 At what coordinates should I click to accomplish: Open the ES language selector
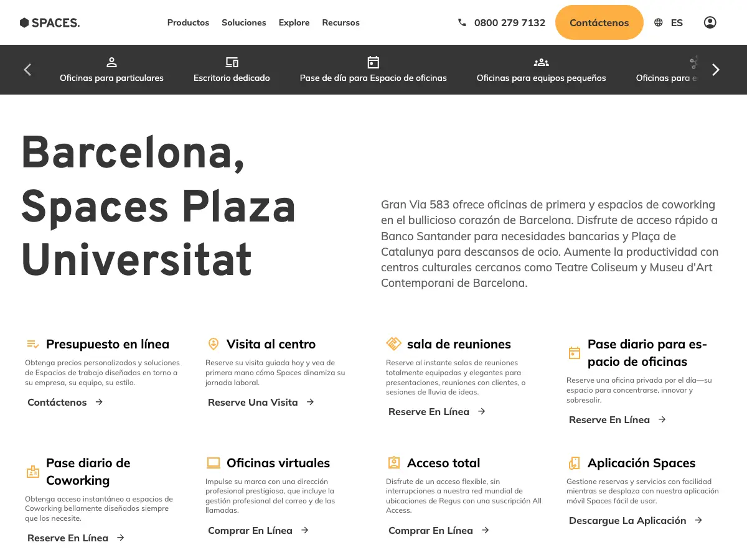pyautogui.click(x=677, y=22)
